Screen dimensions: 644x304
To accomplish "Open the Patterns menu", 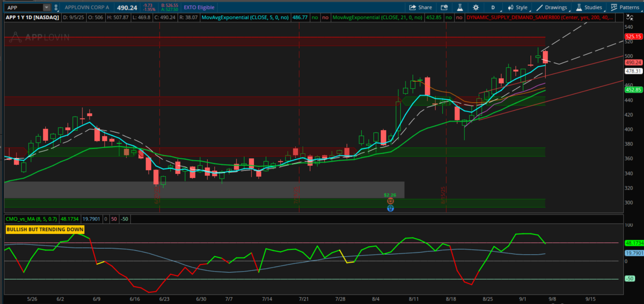I will click(625, 7).
